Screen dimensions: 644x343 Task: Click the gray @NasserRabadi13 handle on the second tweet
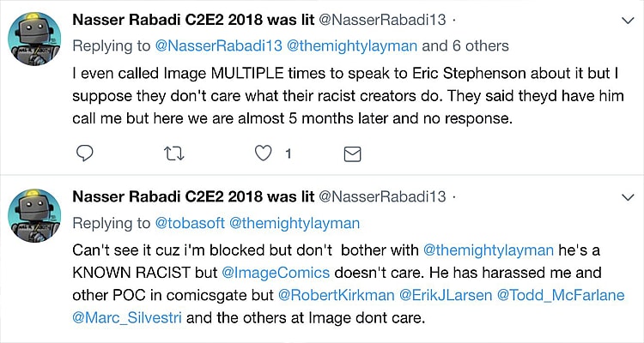(380, 197)
